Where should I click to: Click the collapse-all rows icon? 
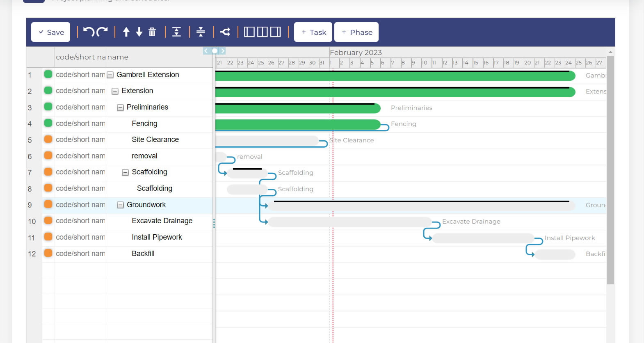pos(201,32)
